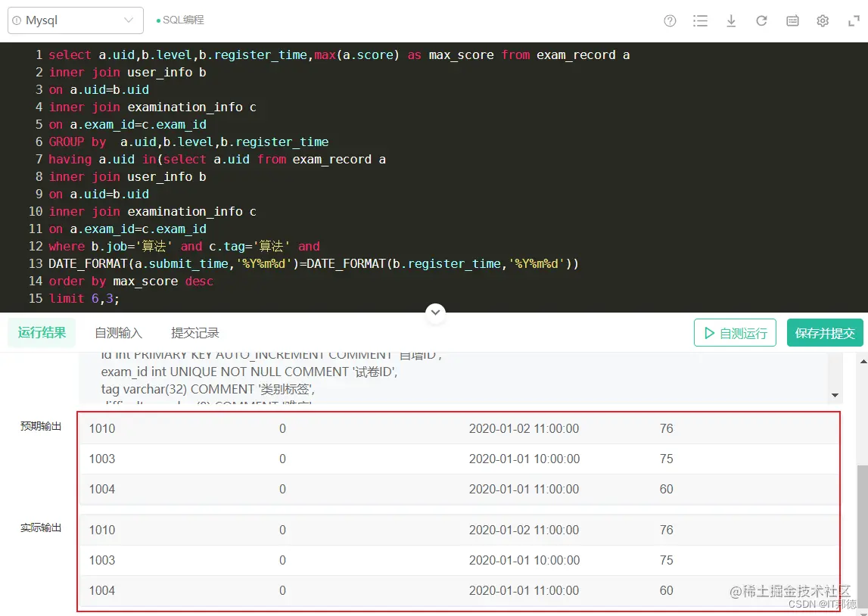Click code line 1 select statement
The width and height of the screenshot is (868, 616).
[x=339, y=54]
